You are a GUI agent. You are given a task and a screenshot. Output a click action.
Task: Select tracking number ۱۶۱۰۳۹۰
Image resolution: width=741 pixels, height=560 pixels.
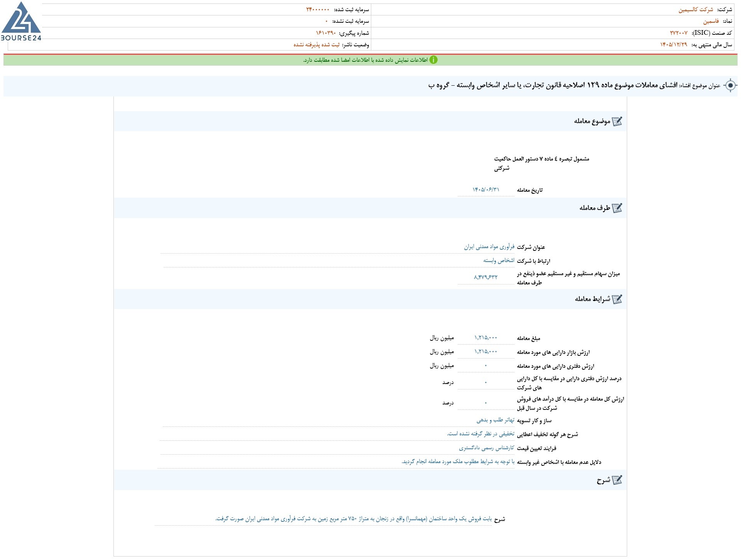[326, 33]
